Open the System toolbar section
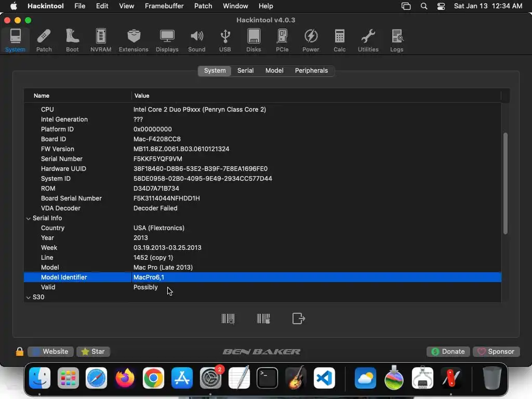The height and width of the screenshot is (399, 532). point(15,41)
